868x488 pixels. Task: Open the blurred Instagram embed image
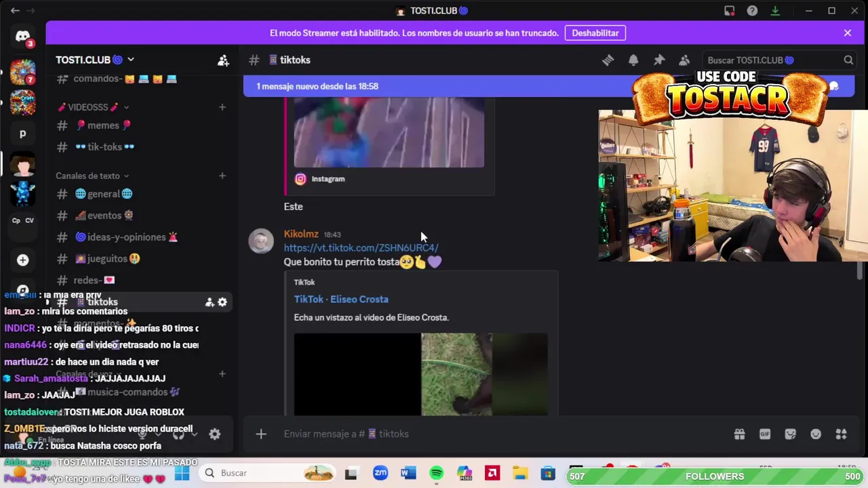pos(389,133)
